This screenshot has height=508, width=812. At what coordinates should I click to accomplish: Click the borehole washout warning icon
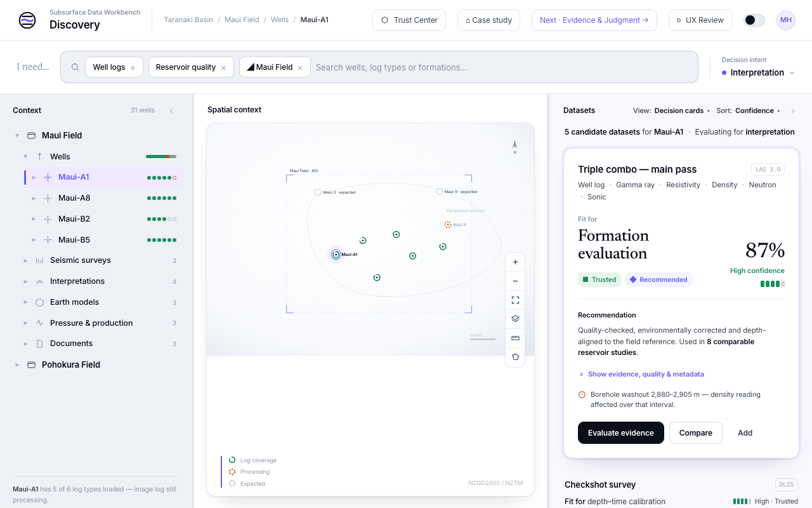tap(582, 394)
